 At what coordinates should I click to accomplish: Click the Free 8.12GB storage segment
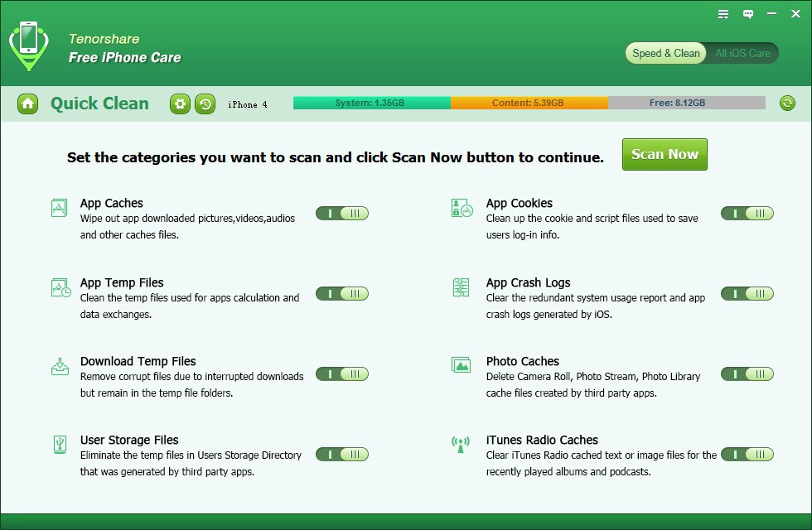(687, 103)
